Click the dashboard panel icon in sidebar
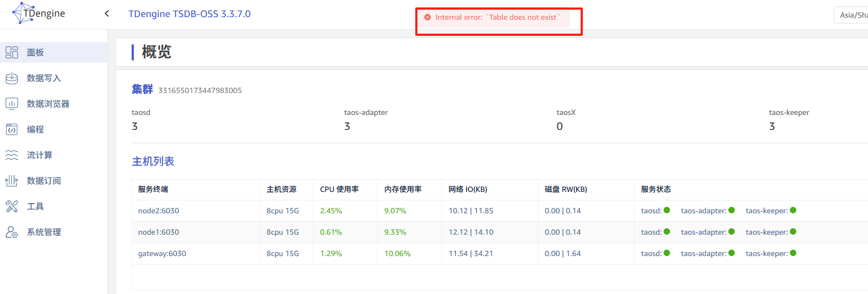 (x=12, y=52)
